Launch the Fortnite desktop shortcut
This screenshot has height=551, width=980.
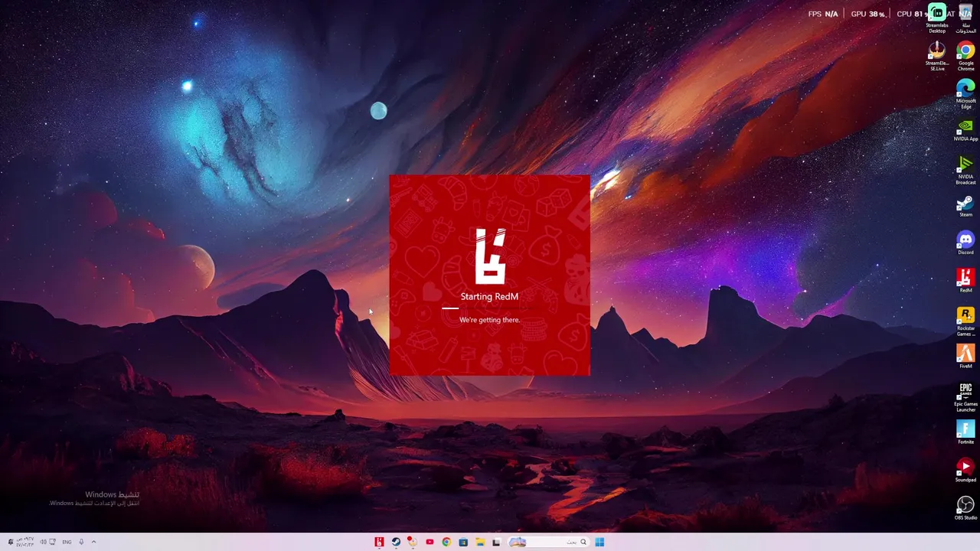tap(966, 432)
